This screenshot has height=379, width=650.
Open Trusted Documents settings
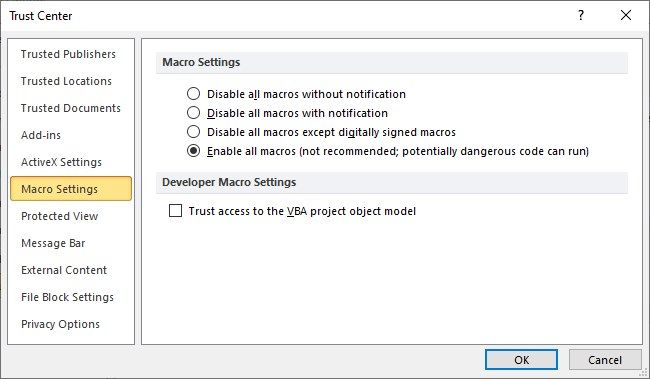click(x=71, y=108)
